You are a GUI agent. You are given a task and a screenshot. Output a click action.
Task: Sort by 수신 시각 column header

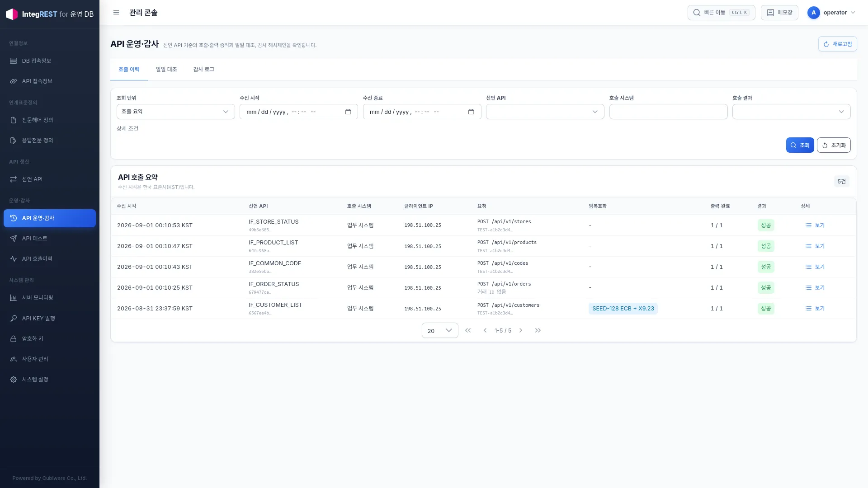[127, 206]
